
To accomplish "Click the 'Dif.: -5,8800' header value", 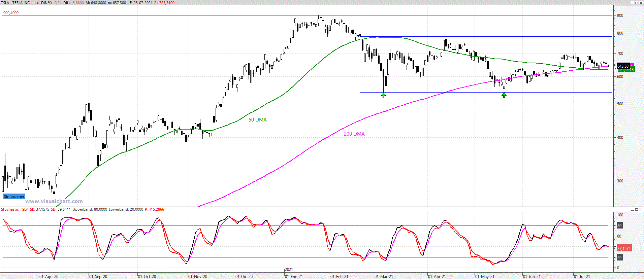I will 73,3.
